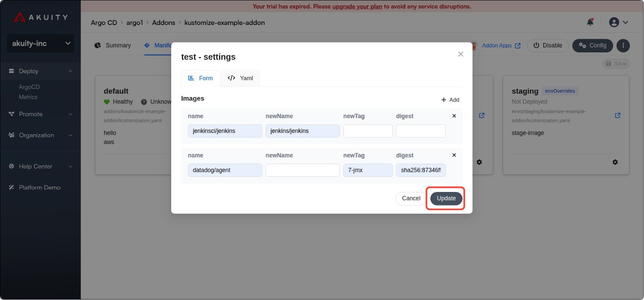This screenshot has height=300, width=644.
Task: Focus digest field in jenkins row
Action: coord(421,131)
